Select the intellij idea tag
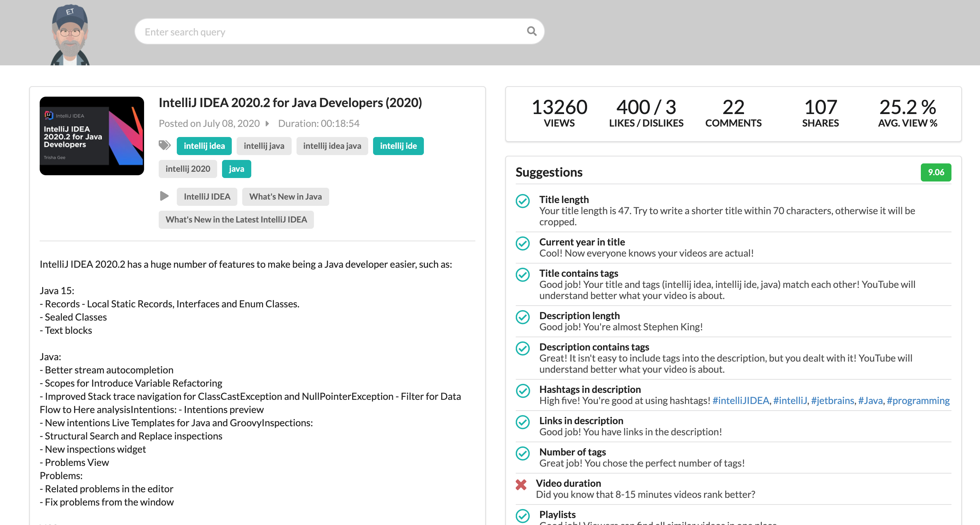This screenshot has width=980, height=525. 204,146
